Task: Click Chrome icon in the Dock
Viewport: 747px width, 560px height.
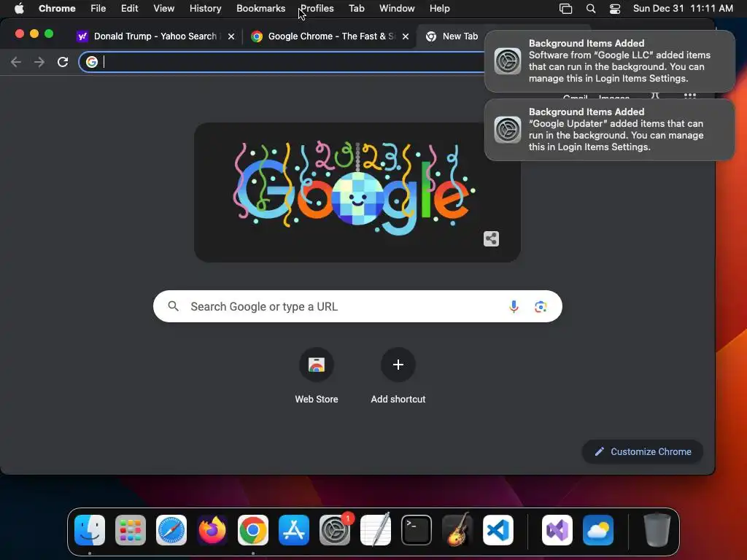Action: (x=253, y=530)
